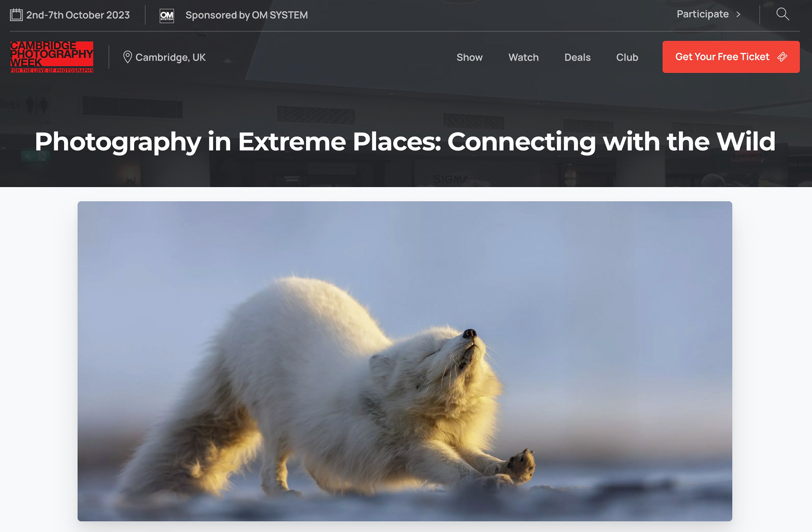Click the Cambridge Photography Week logo
Viewport: 812px width, 532px height.
[52, 57]
